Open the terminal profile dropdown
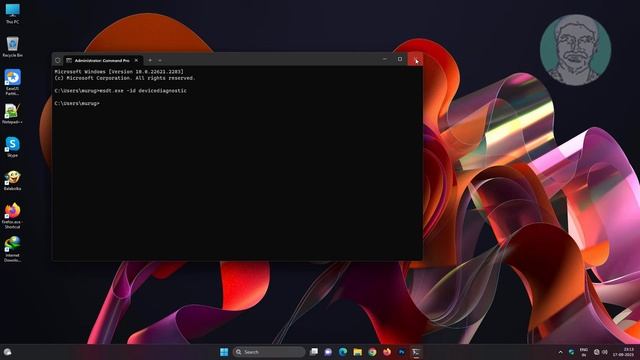 pos(160,60)
